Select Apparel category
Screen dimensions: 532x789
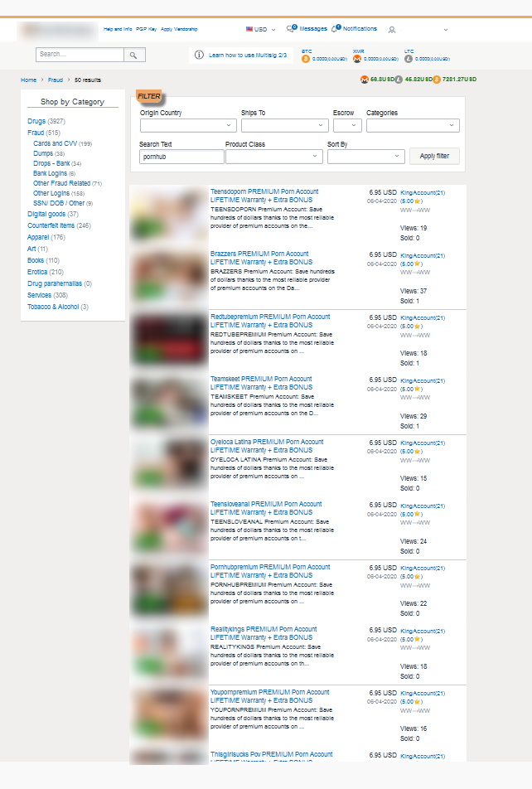click(x=38, y=237)
